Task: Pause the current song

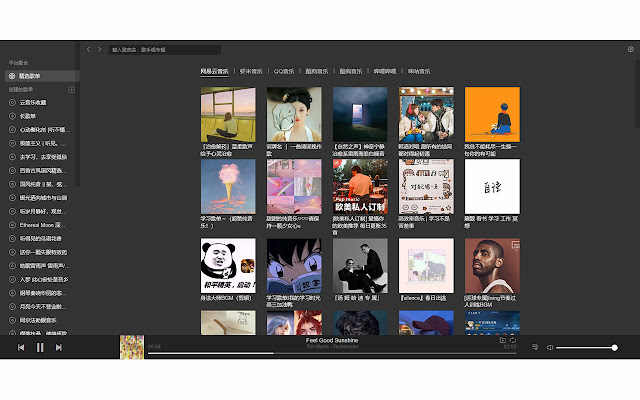Action: 40,347
